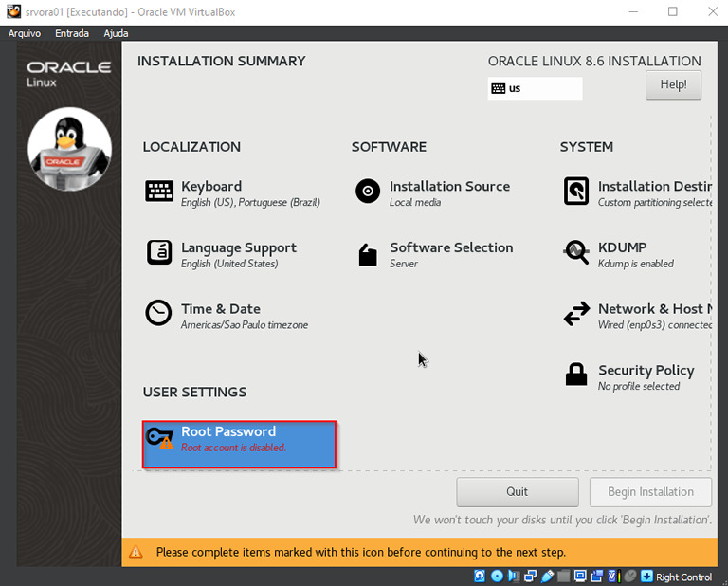This screenshot has height=586, width=728.
Task: Click the 'Americas/Sao Paulo timezone' subtitle
Action: point(245,325)
